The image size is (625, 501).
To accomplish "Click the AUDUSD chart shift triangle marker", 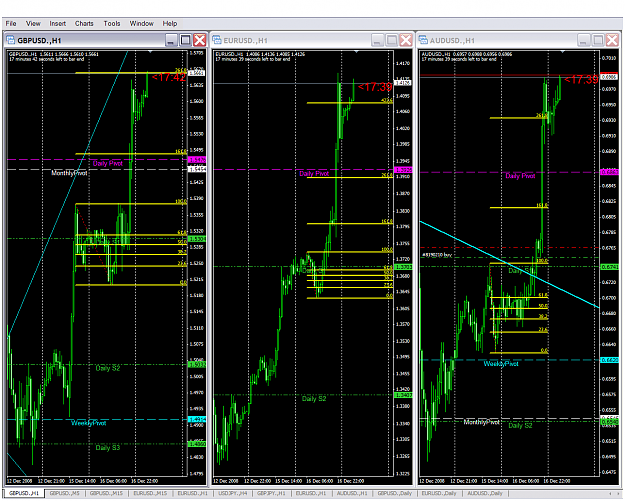I will [562, 52].
